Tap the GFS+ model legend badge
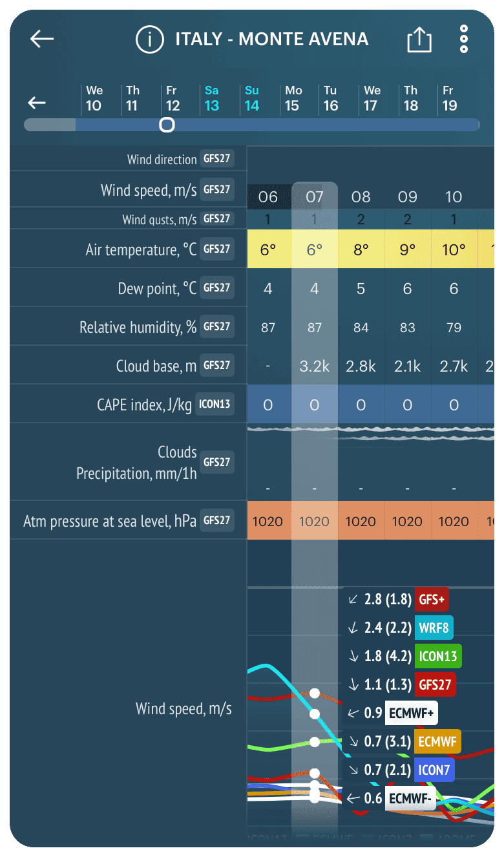This screenshot has width=504, height=857. (x=432, y=599)
